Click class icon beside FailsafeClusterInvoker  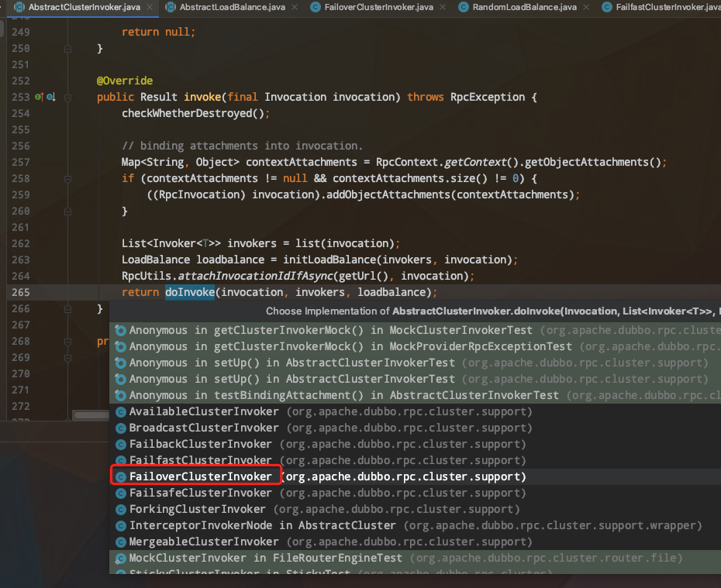coord(120,493)
